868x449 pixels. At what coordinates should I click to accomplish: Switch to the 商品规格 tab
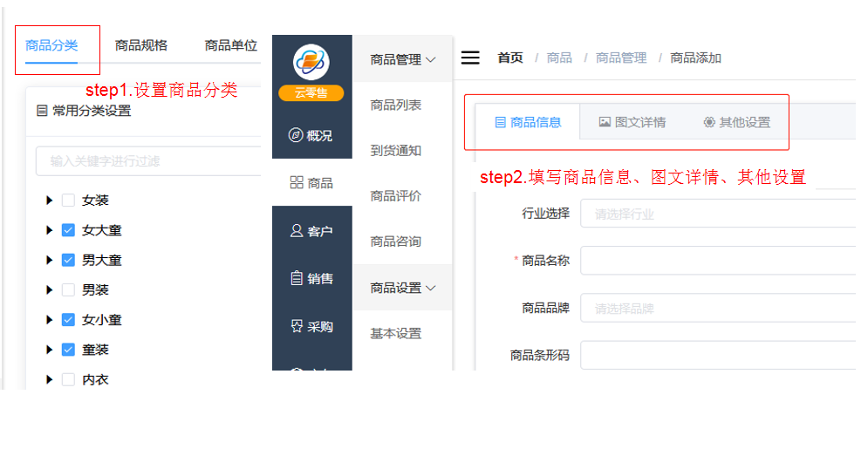(x=141, y=45)
